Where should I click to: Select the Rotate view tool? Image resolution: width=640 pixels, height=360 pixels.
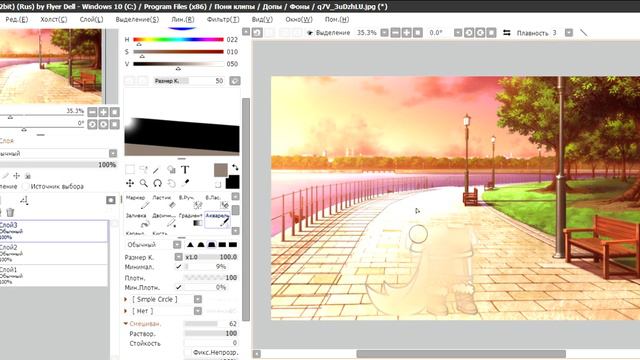[157, 183]
